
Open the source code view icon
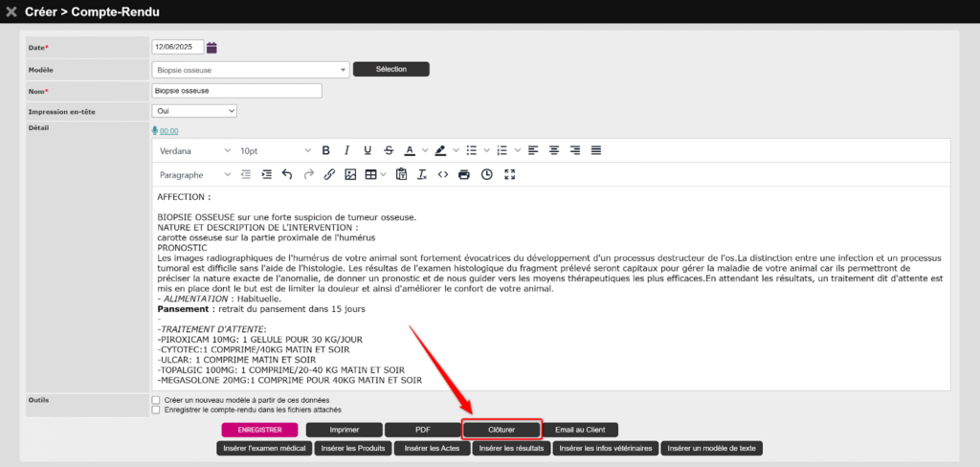[442, 175]
